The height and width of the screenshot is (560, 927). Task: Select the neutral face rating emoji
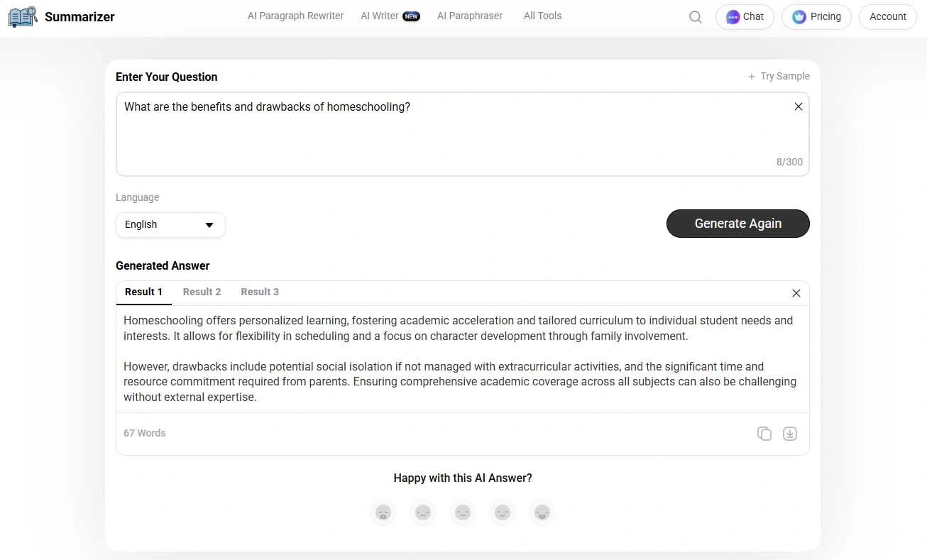click(463, 512)
